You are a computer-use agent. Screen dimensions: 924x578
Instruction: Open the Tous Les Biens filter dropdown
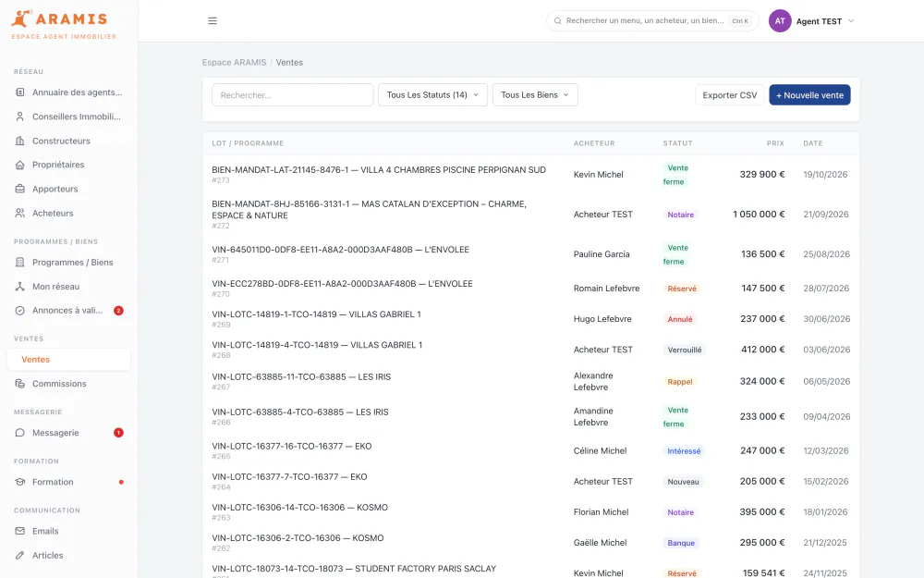535,95
